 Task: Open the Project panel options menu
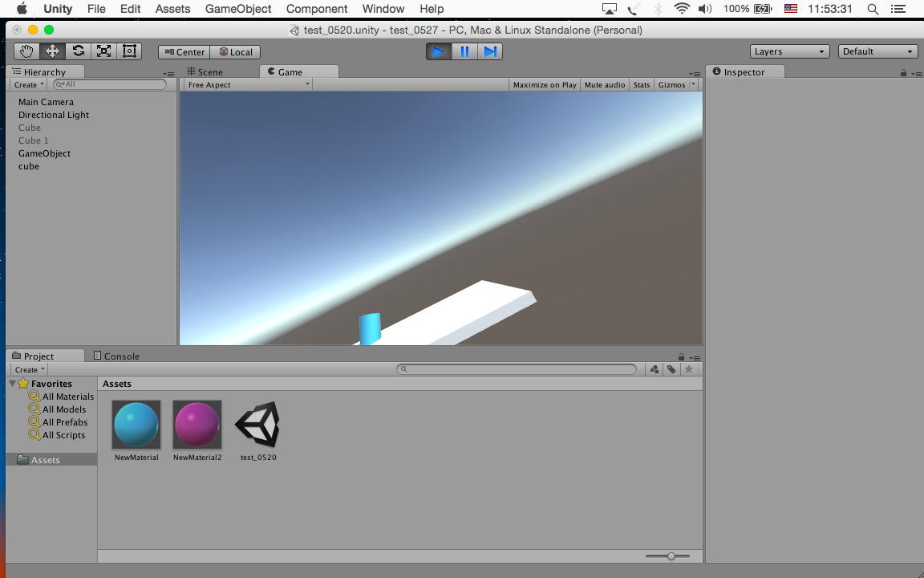pyautogui.click(x=695, y=358)
